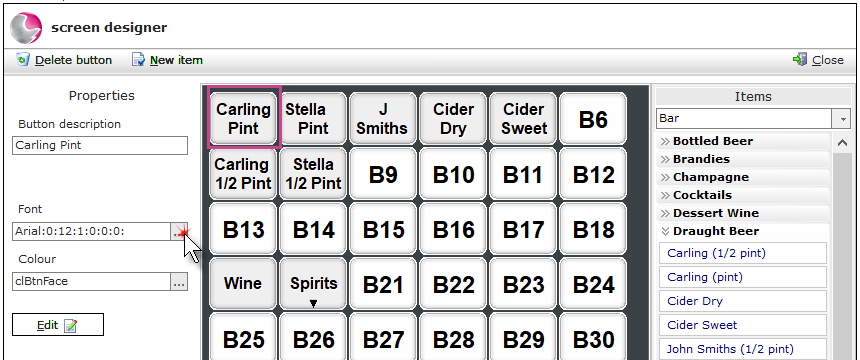860x360 pixels.
Task: Expand the Cocktails category
Action: click(743, 195)
